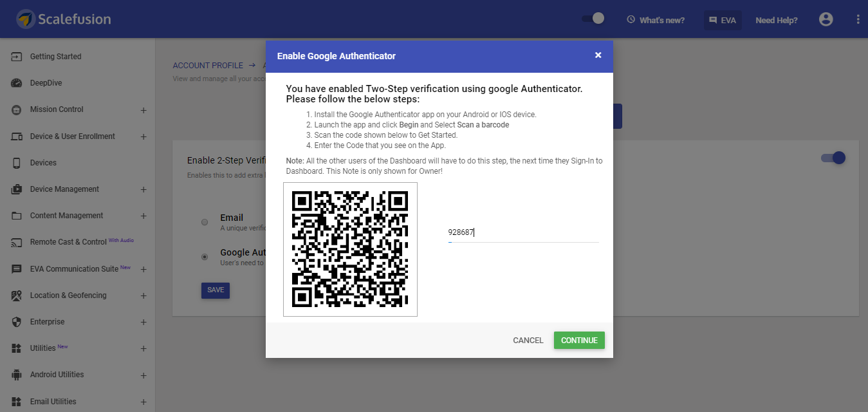Expand the Location & Geofencing section

(143, 295)
